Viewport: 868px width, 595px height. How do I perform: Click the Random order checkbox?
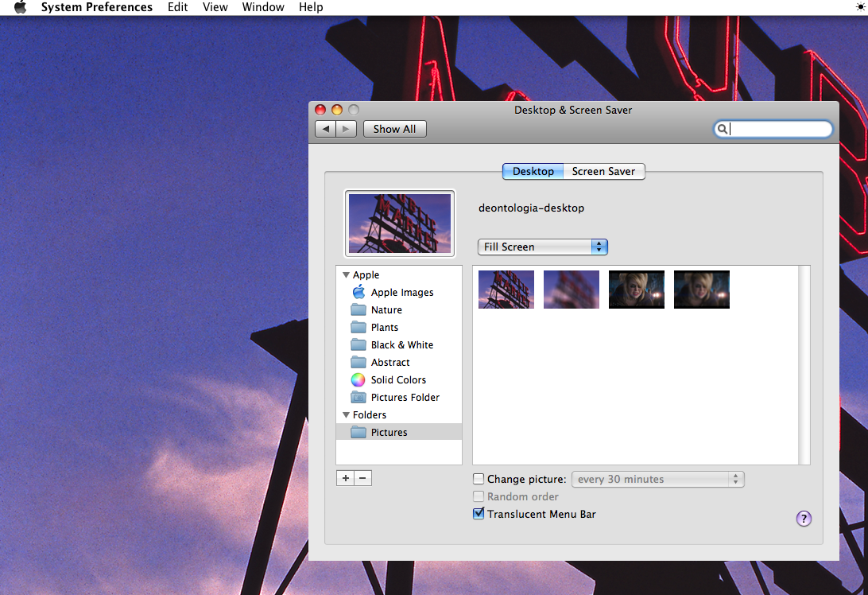click(479, 496)
